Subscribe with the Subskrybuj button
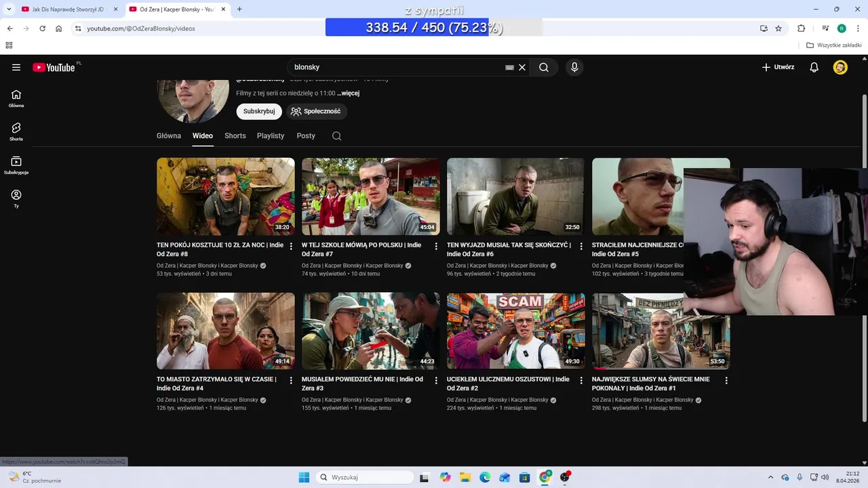The width and height of the screenshot is (868, 488). (x=259, y=111)
